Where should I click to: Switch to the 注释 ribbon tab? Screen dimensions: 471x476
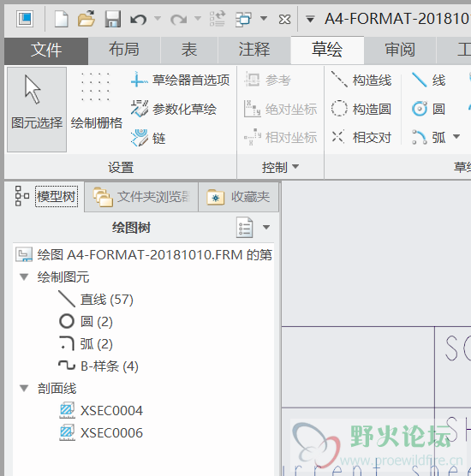[253, 50]
